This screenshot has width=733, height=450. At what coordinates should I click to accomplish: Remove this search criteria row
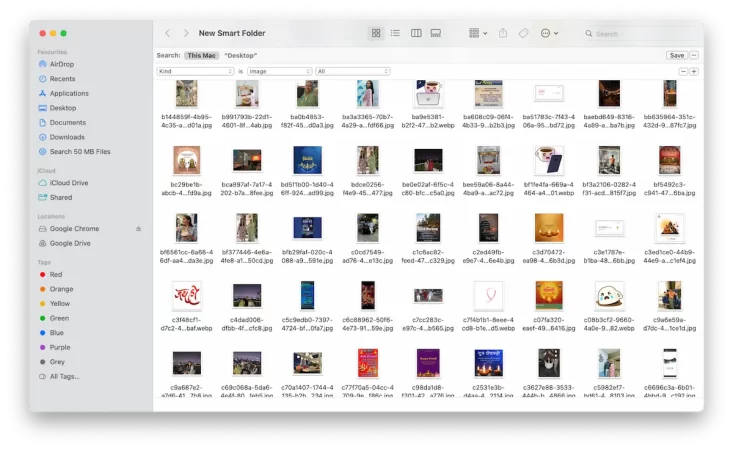coord(683,71)
